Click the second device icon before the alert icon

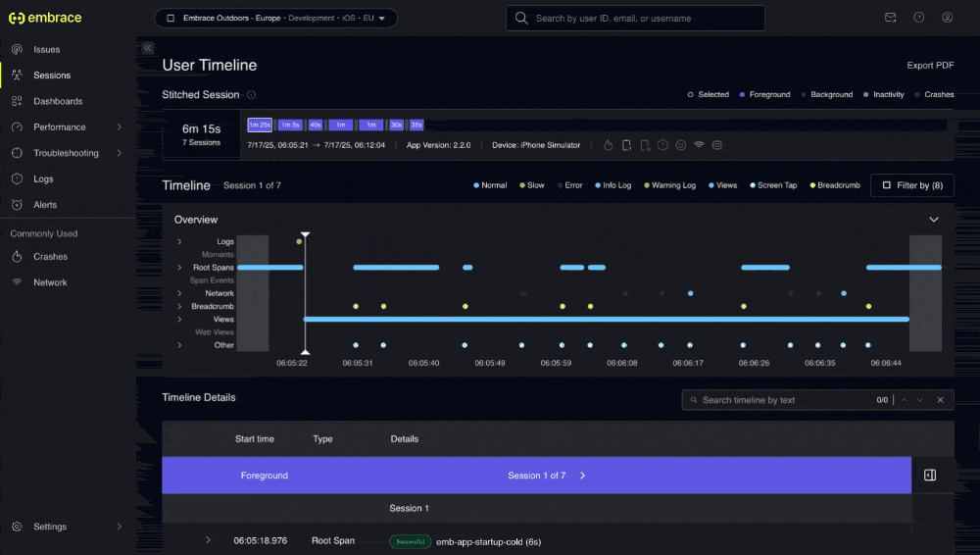(645, 145)
